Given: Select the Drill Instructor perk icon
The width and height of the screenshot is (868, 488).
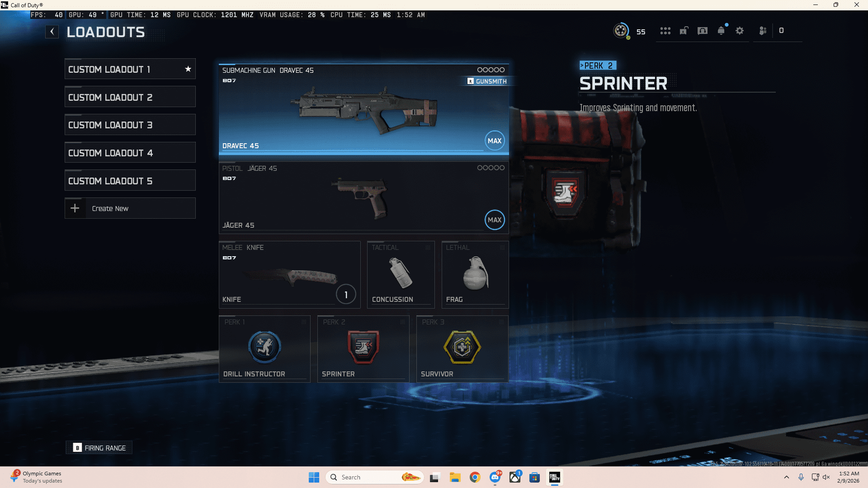Looking at the screenshot, I should click(x=264, y=347).
